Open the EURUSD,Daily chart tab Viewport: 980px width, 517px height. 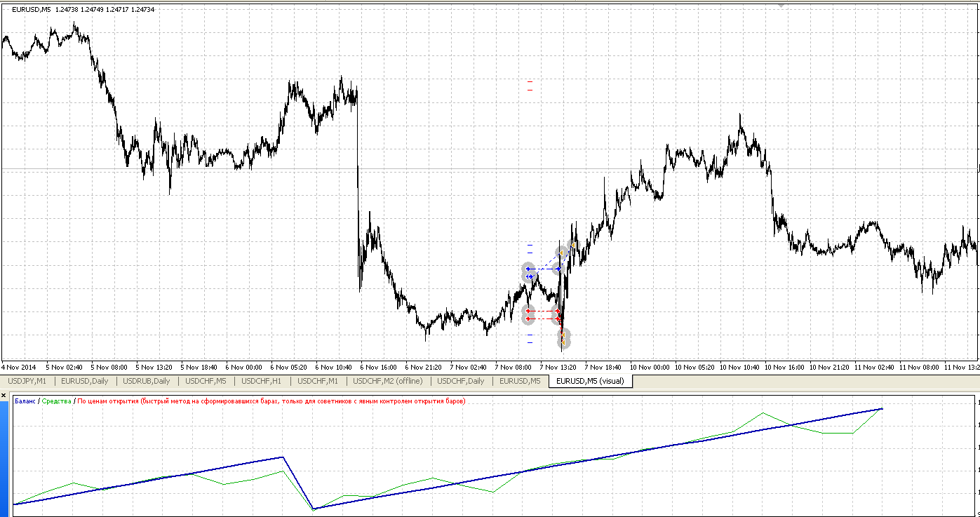click(x=84, y=381)
